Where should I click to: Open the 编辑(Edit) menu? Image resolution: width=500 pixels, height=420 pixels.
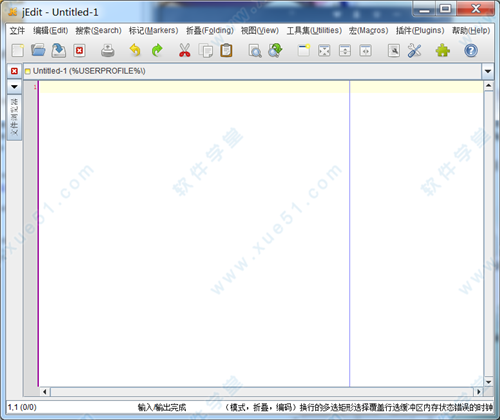[50, 31]
